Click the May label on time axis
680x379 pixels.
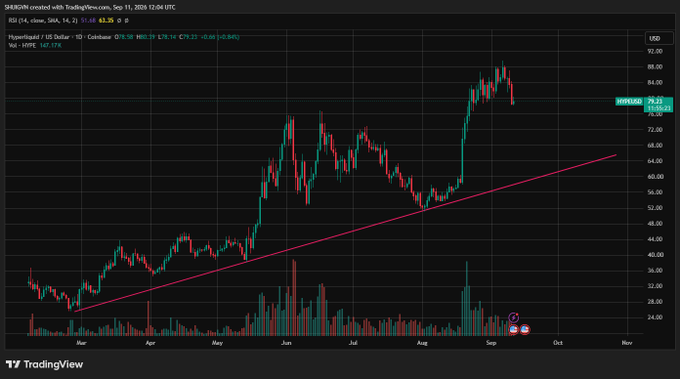point(217,343)
